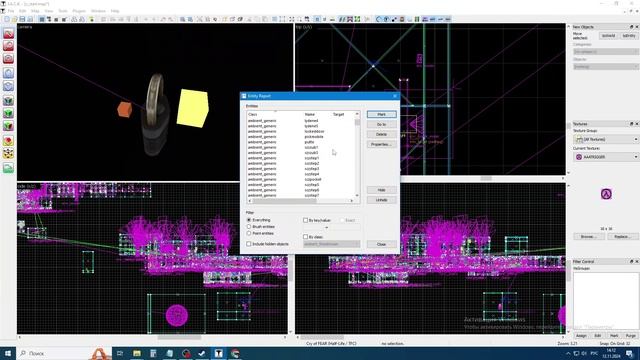Click Purge in Filter Control
640x360 pixels.
coord(631,336)
